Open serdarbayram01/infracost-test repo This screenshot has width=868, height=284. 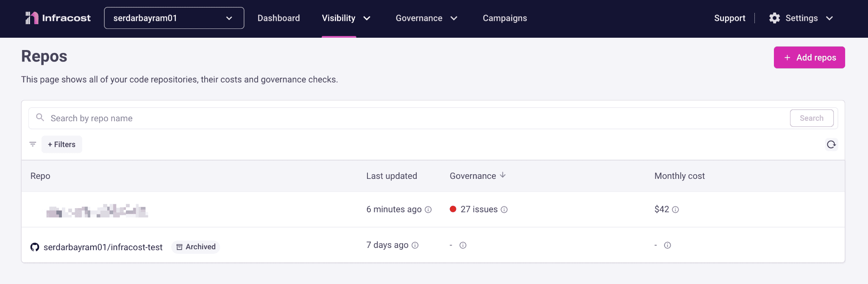click(103, 247)
